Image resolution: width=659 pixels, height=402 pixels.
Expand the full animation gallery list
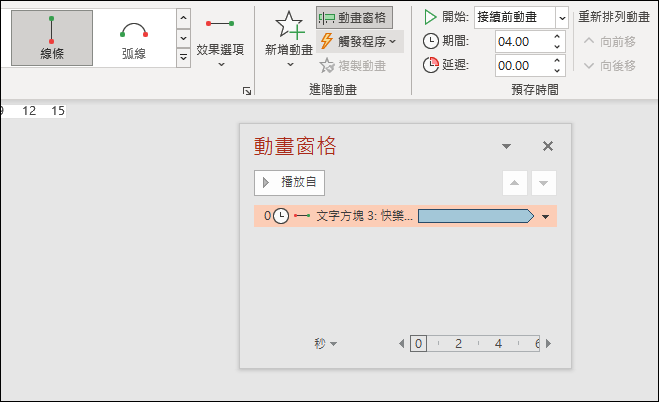(184, 57)
